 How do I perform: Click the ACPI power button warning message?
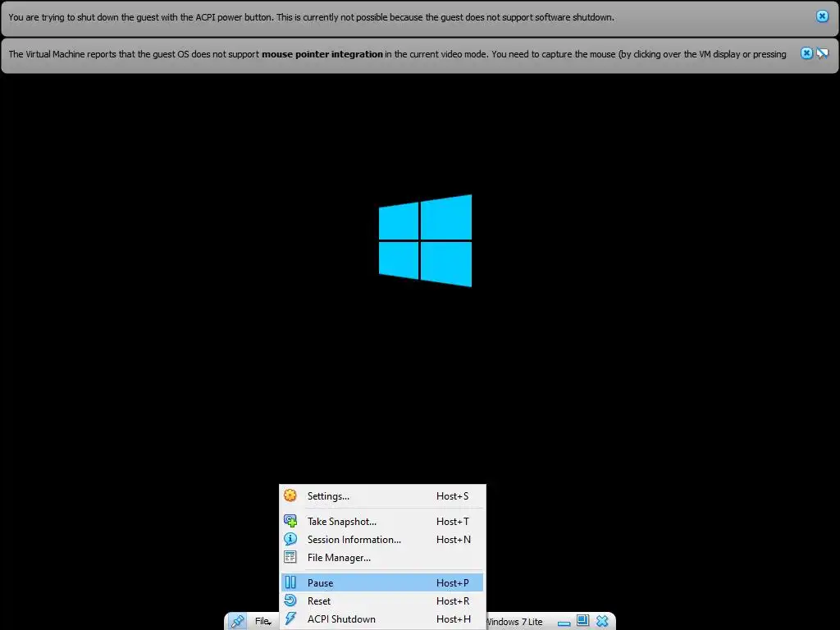coord(311,17)
